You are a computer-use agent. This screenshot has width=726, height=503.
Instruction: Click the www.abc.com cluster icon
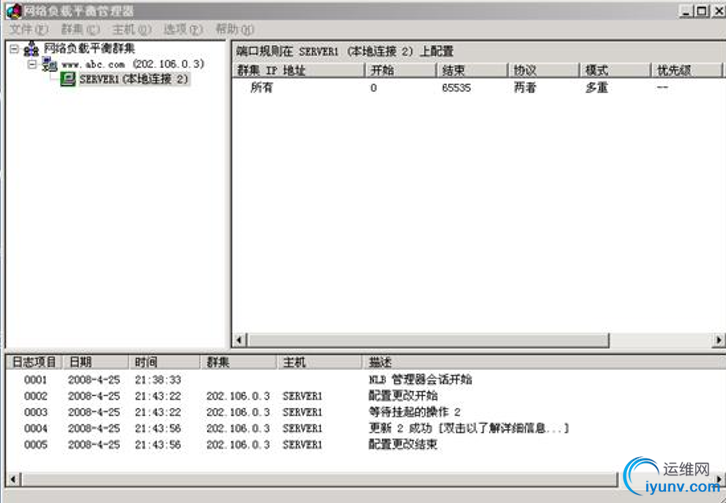(50, 64)
